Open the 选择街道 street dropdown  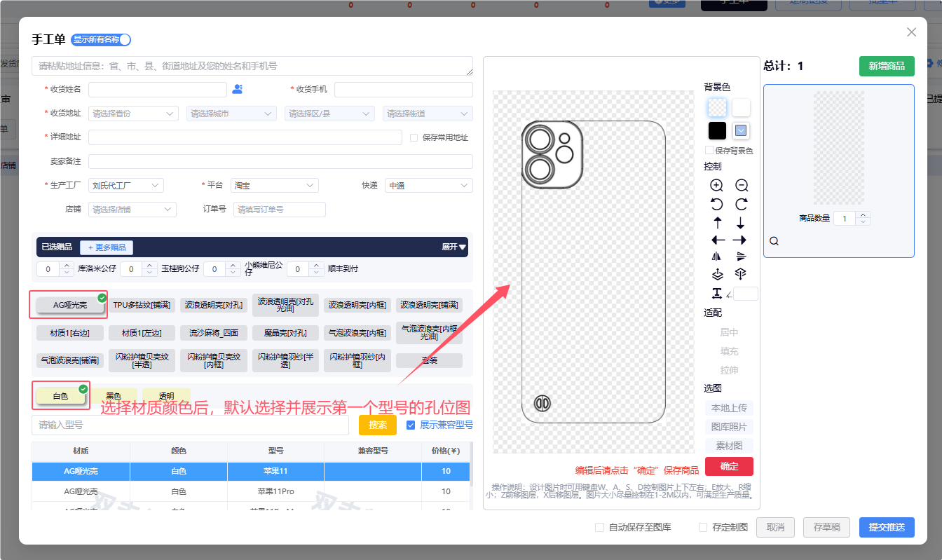point(428,113)
